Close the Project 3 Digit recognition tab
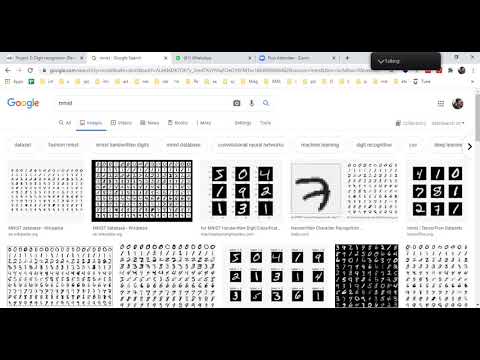 (82, 58)
